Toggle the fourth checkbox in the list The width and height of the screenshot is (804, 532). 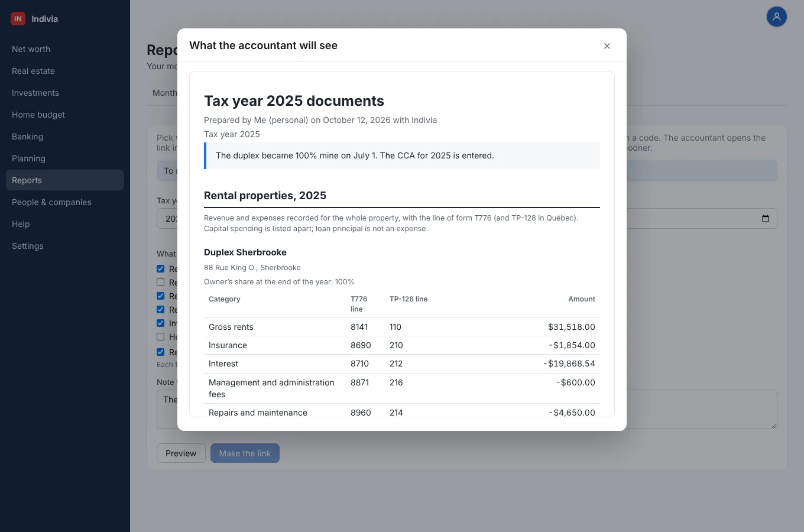pos(160,310)
